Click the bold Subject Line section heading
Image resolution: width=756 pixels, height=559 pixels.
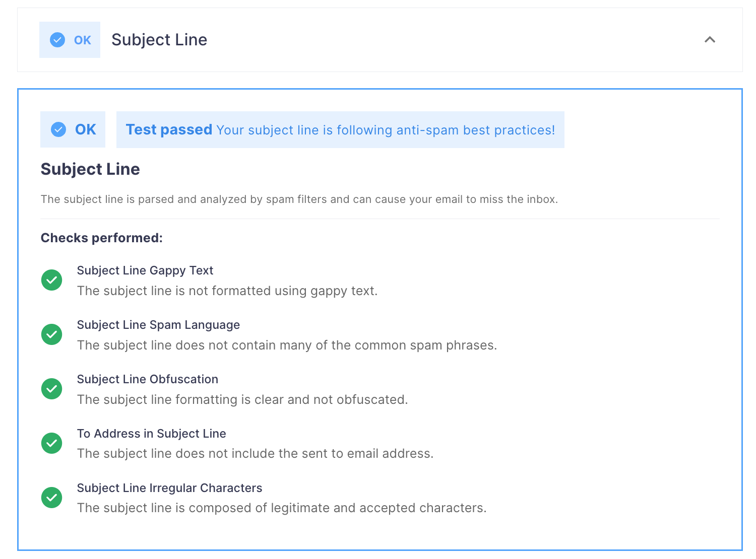[90, 169]
